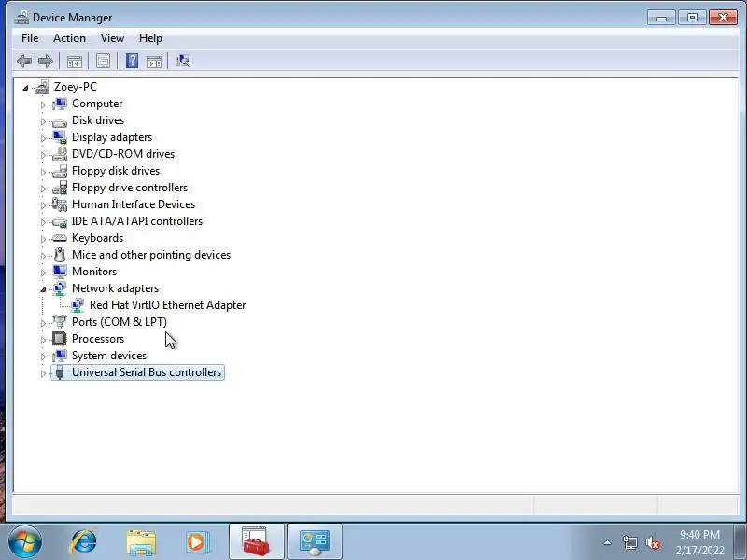Click the IDE ATA/ATAPI controllers icon
Screen dimensions: 747x560
click(60, 222)
